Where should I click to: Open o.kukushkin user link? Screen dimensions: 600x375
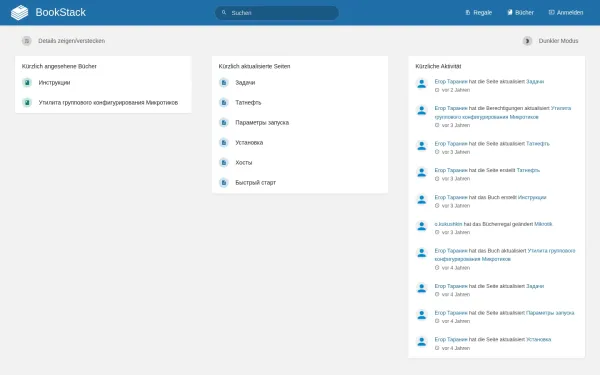coord(448,224)
